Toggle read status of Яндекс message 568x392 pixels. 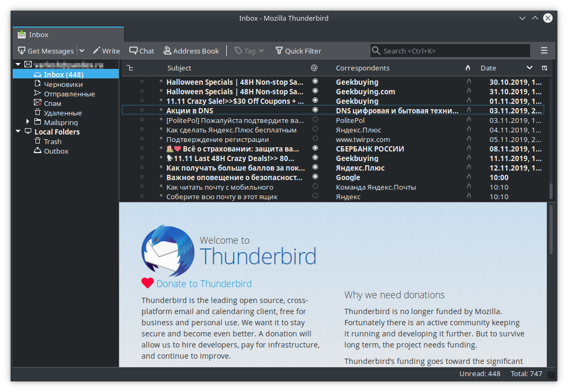315,196
